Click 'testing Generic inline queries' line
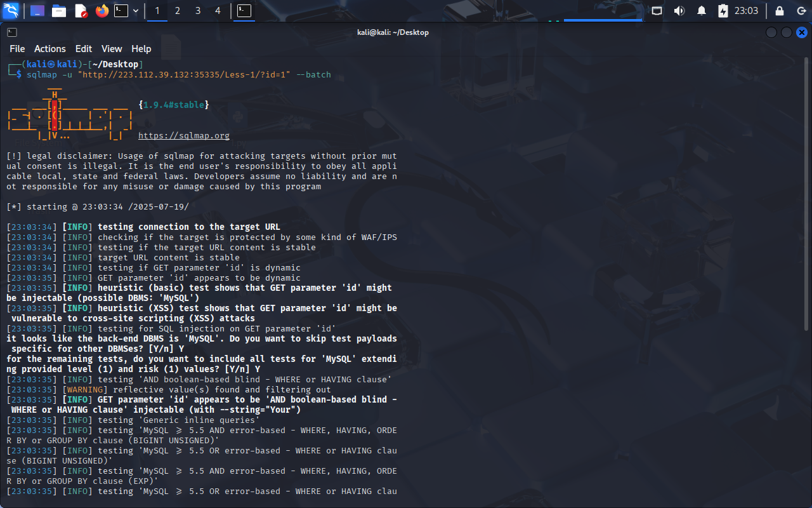This screenshot has width=812, height=508. tap(133, 420)
